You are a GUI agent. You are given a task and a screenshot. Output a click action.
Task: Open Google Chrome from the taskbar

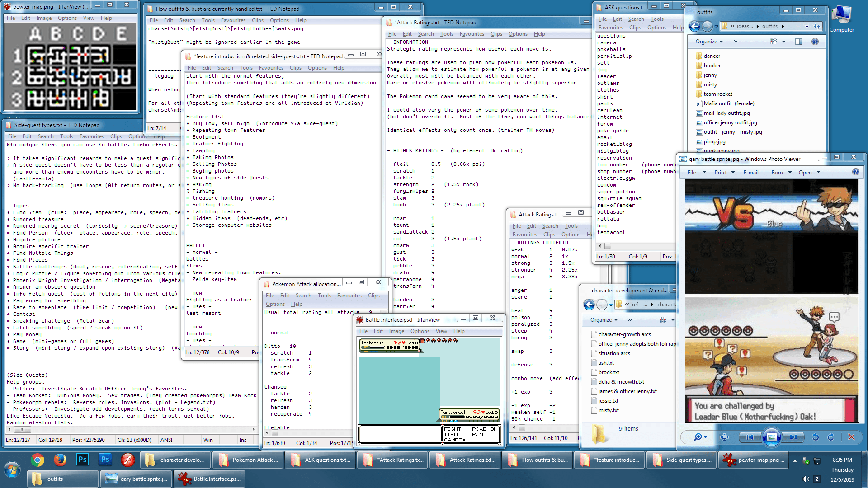38,460
